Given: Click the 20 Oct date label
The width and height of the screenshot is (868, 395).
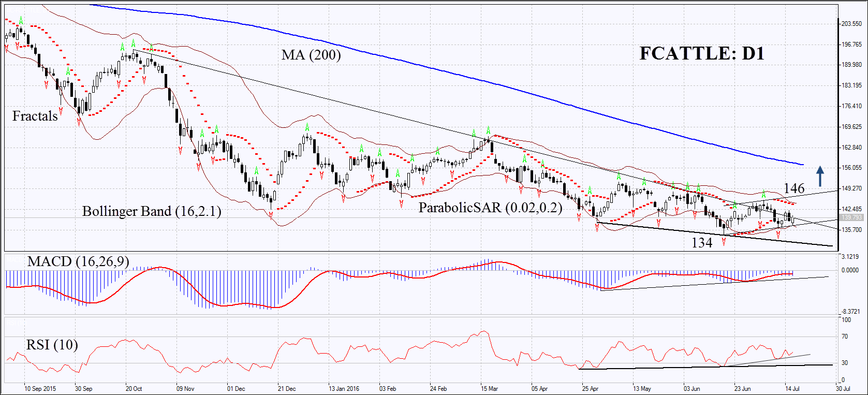Looking at the screenshot, I should (134, 388).
